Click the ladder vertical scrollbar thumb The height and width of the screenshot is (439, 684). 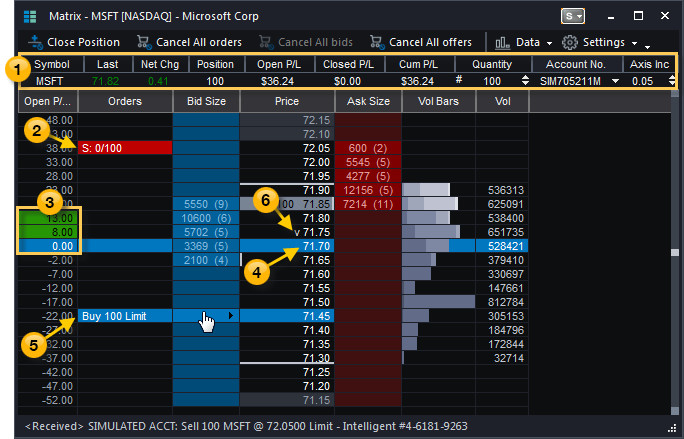point(675,252)
